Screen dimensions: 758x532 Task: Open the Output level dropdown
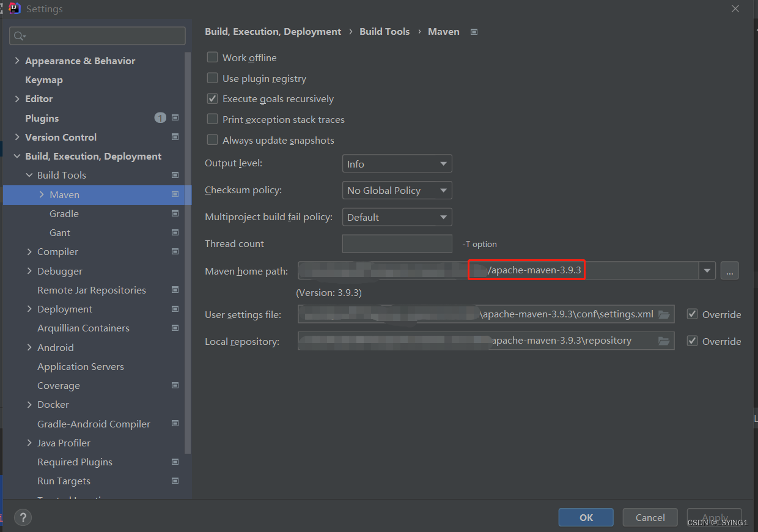click(397, 164)
